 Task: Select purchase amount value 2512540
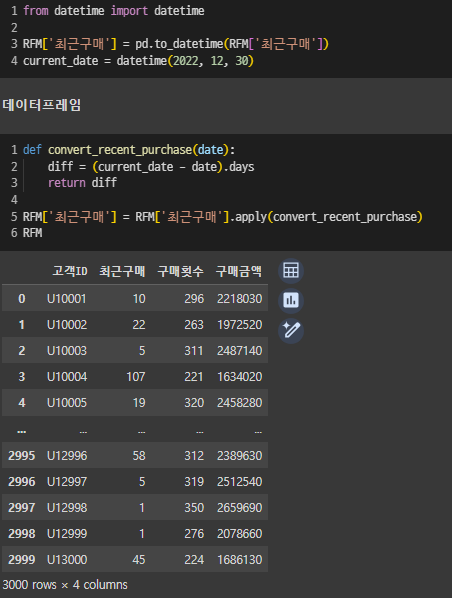tap(240, 482)
